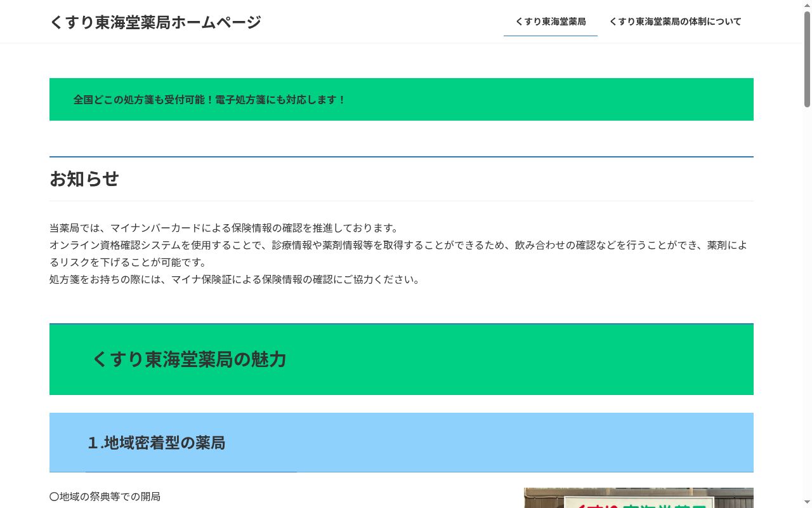Open the くすり東海堂薬局ホームページ site title
The width and height of the screenshot is (812, 508).
point(155,22)
